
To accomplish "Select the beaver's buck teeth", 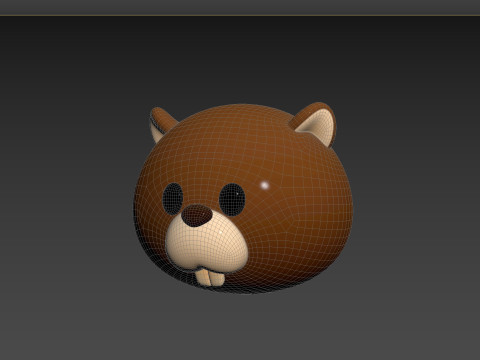I will point(210,277).
